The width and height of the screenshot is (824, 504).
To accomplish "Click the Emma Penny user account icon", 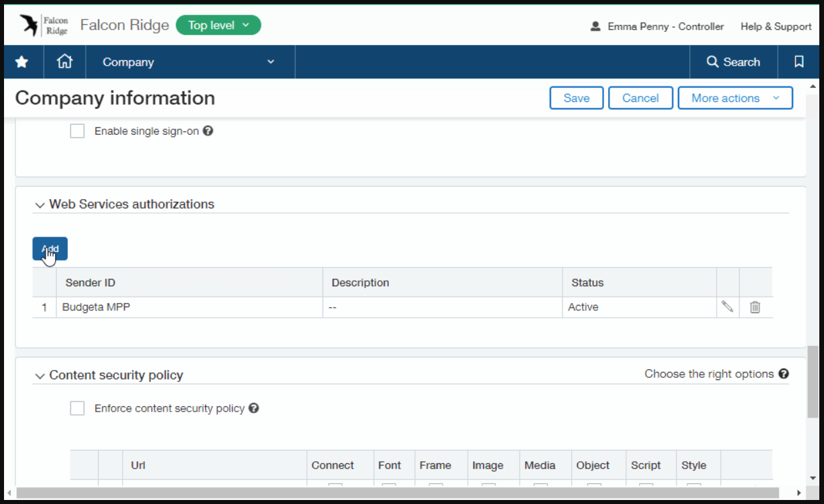I will [595, 26].
